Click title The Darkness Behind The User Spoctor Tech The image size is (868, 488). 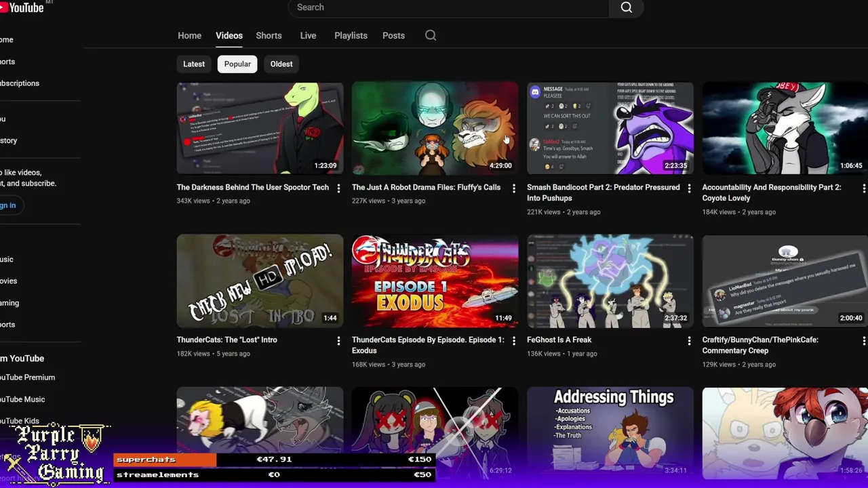(252, 187)
